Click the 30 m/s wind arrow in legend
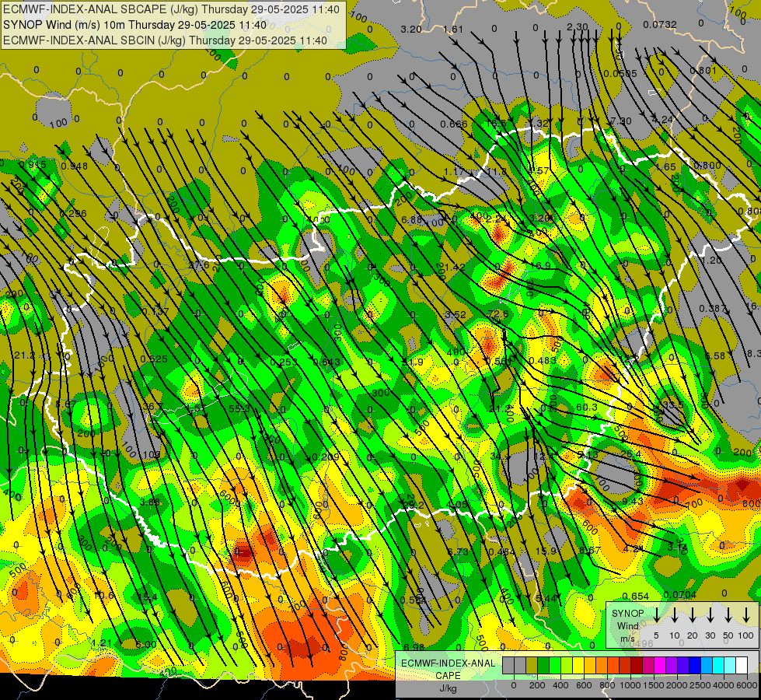Image resolution: width=761 pixels, height=700 pixels. pos(710,615)
